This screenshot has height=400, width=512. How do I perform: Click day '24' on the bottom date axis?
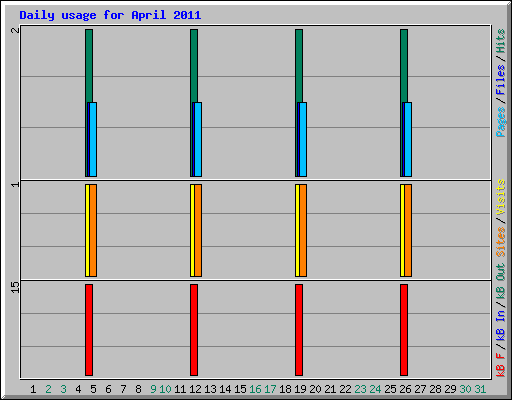tap(375, 389)
